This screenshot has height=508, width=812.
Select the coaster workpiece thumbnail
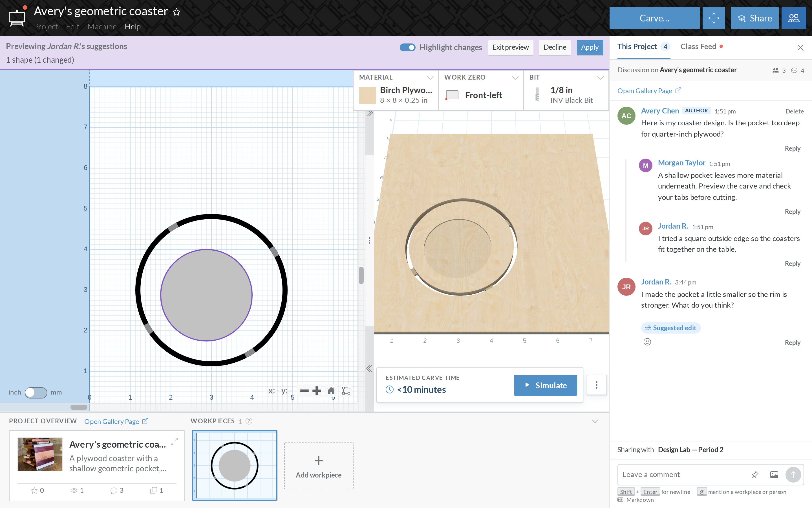(x=235, y=466)
